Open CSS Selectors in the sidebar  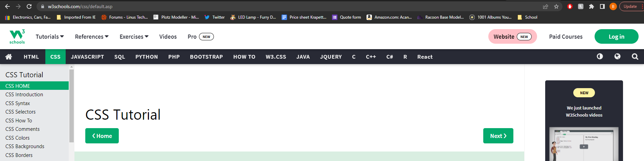click(20, 112)
